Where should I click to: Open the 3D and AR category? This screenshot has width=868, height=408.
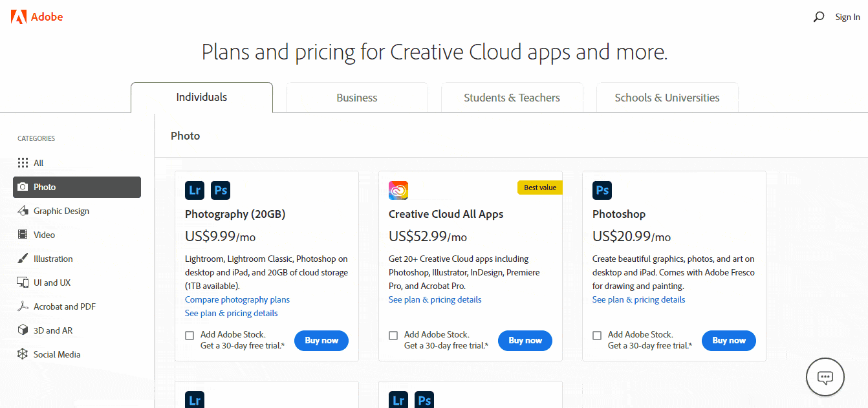point(77,330)
